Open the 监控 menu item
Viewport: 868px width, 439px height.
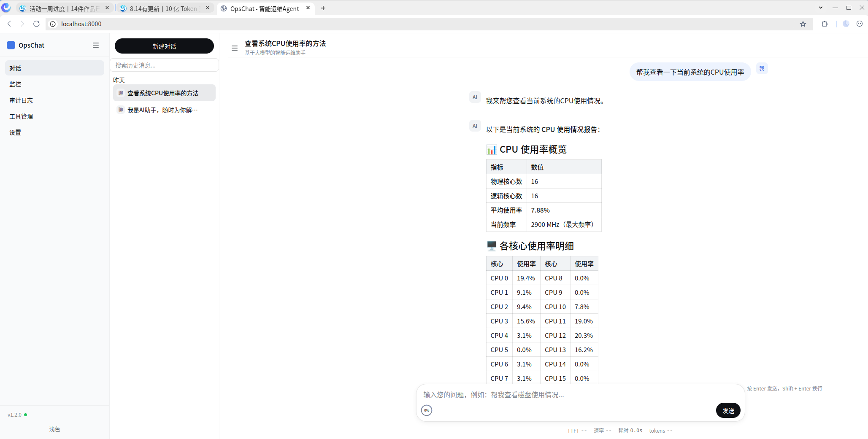tap(54, 84)
